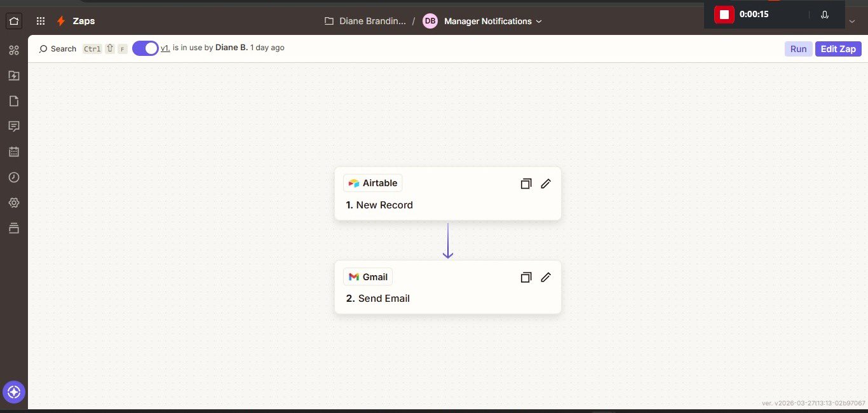Duplicate the Gmail Send Email step
The image size is (868, 413).
[x=526, y=277]
